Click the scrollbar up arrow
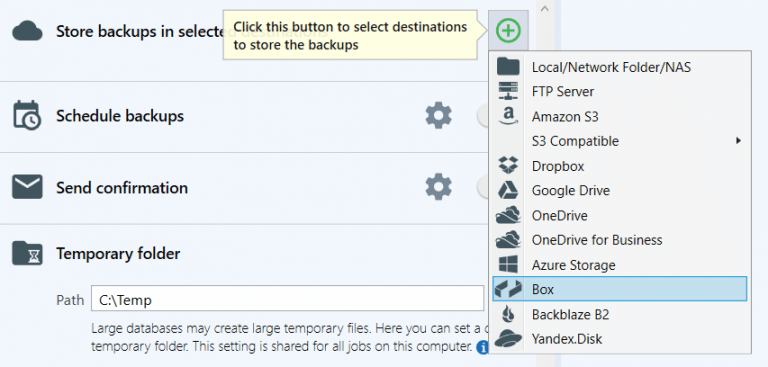This screenshot has width=768, height=367. pos(545,8)
